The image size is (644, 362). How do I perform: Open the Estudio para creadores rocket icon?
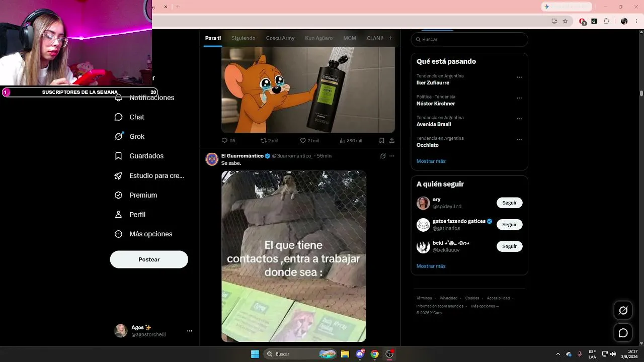coord(118,175)
